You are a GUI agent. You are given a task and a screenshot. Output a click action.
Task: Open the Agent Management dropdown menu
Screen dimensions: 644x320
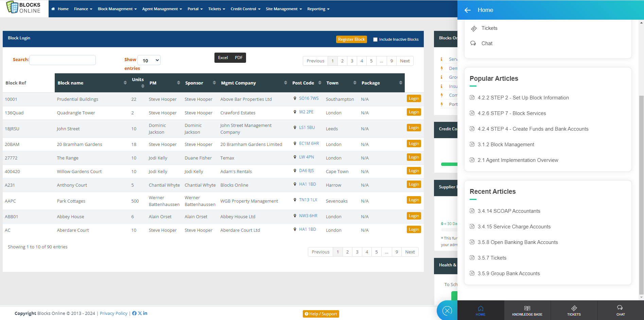pos(162,9)
